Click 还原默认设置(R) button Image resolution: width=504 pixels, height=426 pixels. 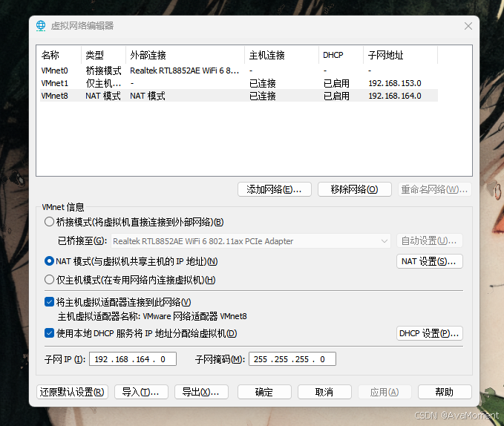click(72, 392)
